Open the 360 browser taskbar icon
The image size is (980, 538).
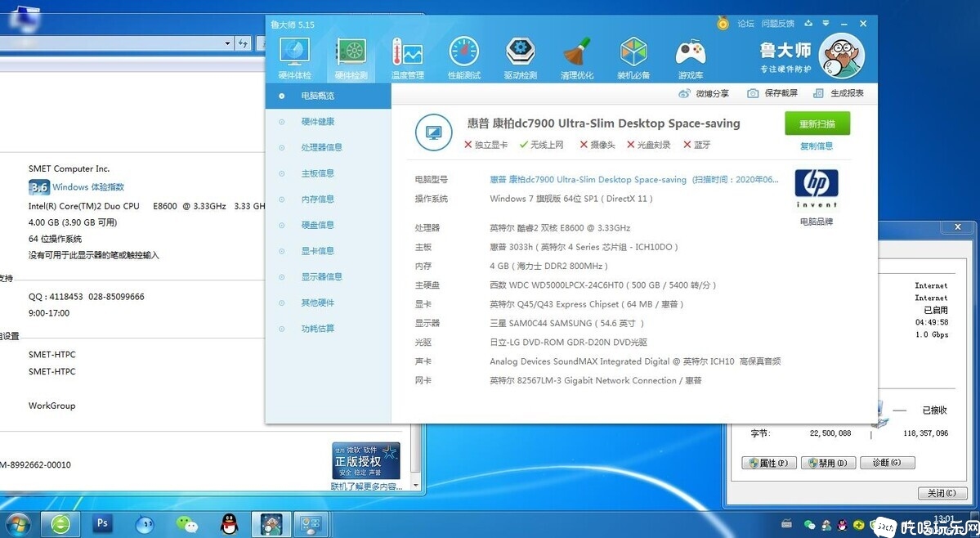[60, 524]
